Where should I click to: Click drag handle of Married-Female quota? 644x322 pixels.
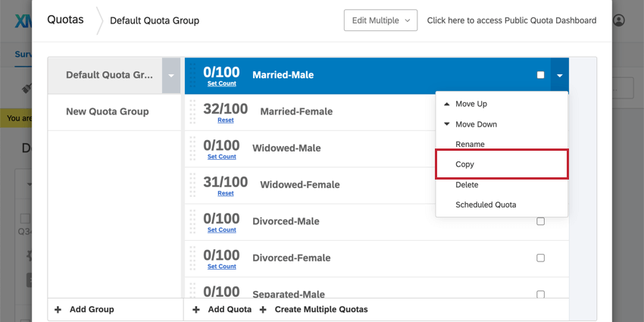(x=192, y=111)
